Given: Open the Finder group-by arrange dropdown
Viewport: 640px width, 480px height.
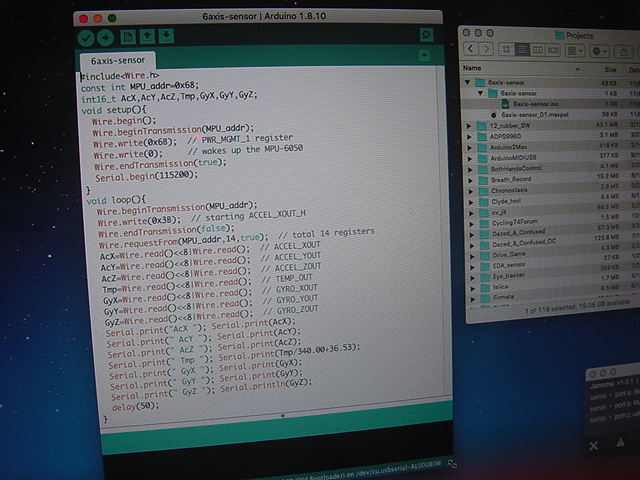Looking at the screenshot, I should (576, 51).
